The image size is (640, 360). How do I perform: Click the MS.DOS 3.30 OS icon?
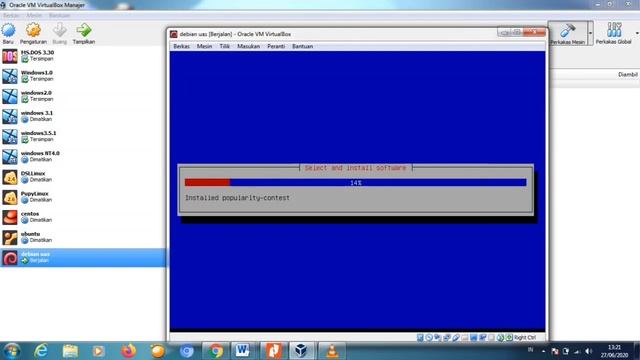[10, 56]
